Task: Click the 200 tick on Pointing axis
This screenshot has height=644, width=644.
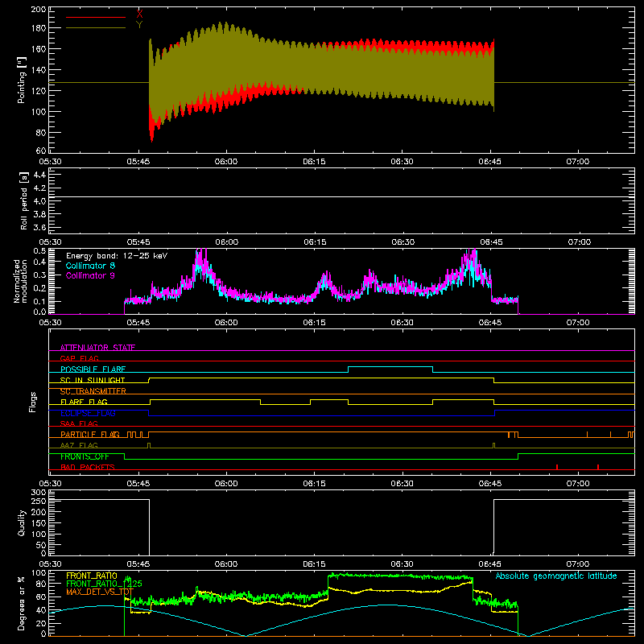Action: [38, 10]
